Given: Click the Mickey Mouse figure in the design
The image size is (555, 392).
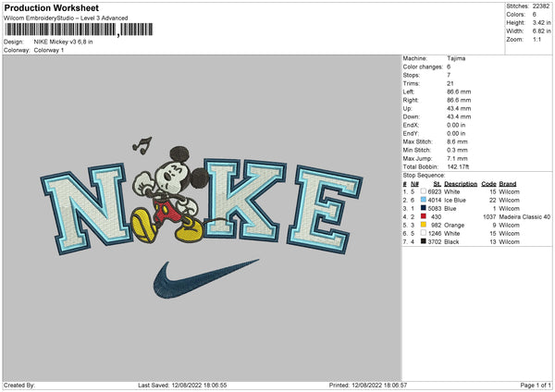Looking at the screenshot, I should pos(170,194).
